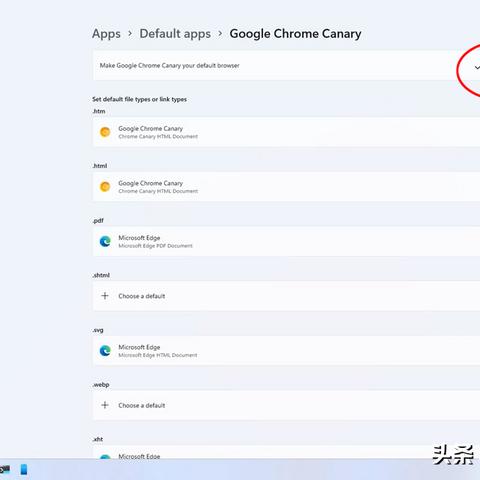Go back to Apps breadcrumb
The height and width of the screenshot is (480, 480).
(106, 34)
